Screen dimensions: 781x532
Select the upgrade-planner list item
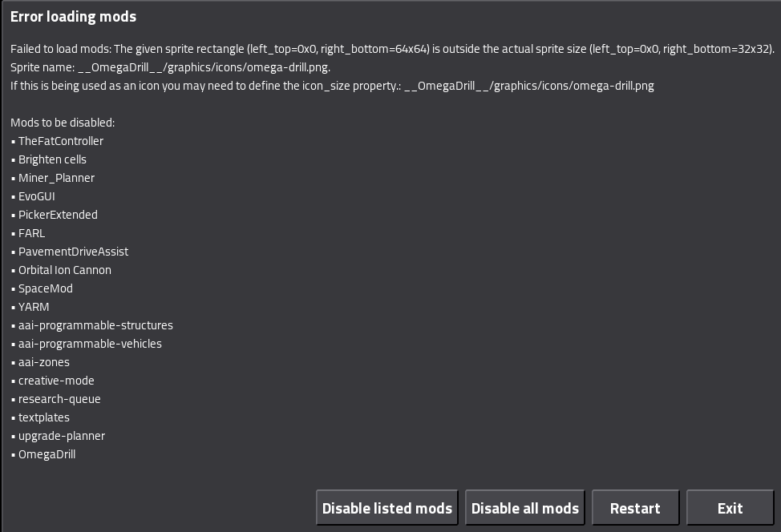62,435
